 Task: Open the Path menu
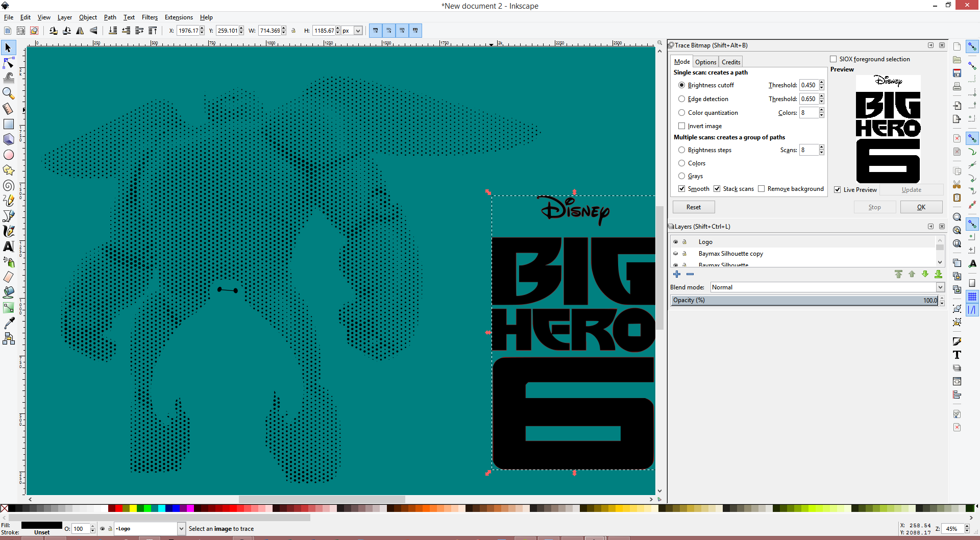tap(110, 17)
